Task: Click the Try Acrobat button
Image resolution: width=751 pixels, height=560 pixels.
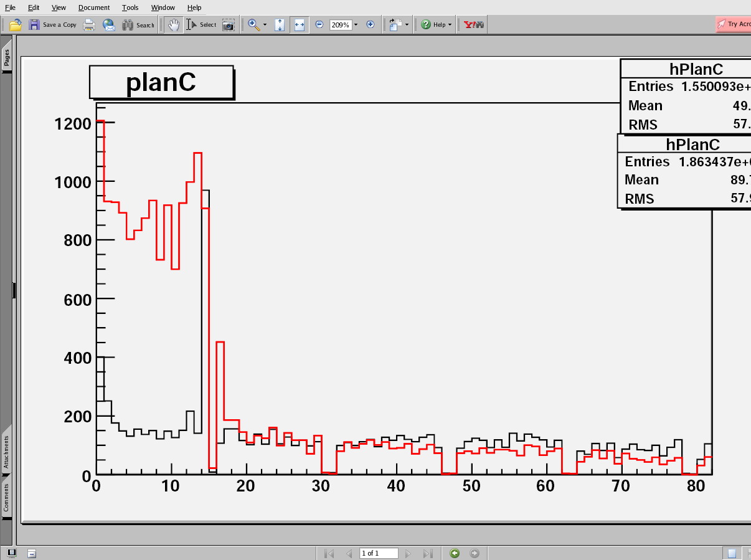Action: tap(734, 24)
